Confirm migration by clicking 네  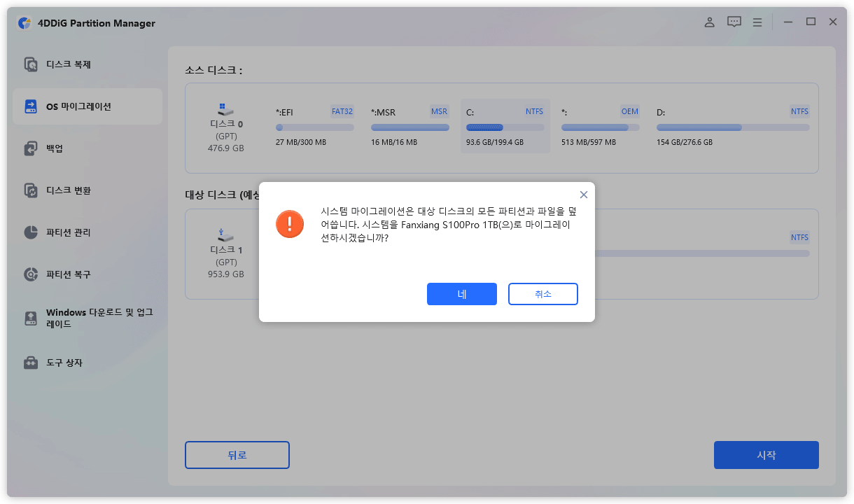click(461, 294)
